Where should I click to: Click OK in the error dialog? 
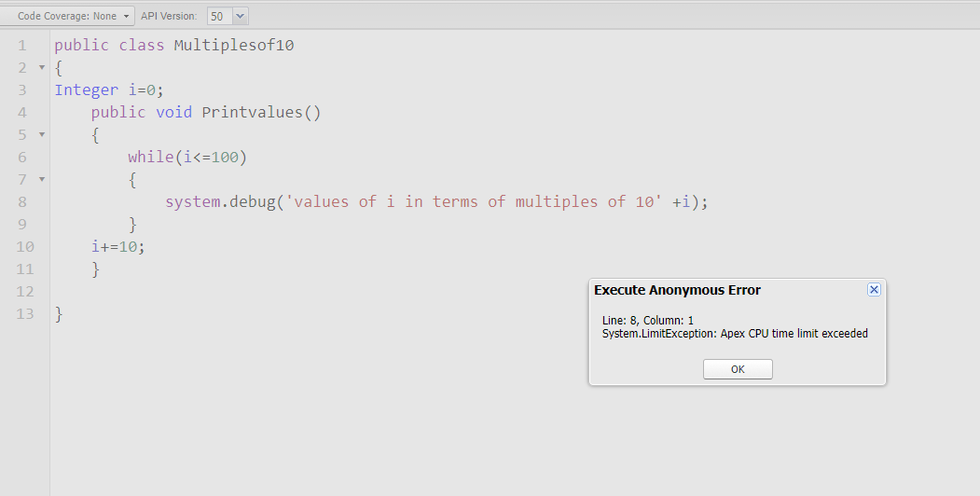click(738, 369)
